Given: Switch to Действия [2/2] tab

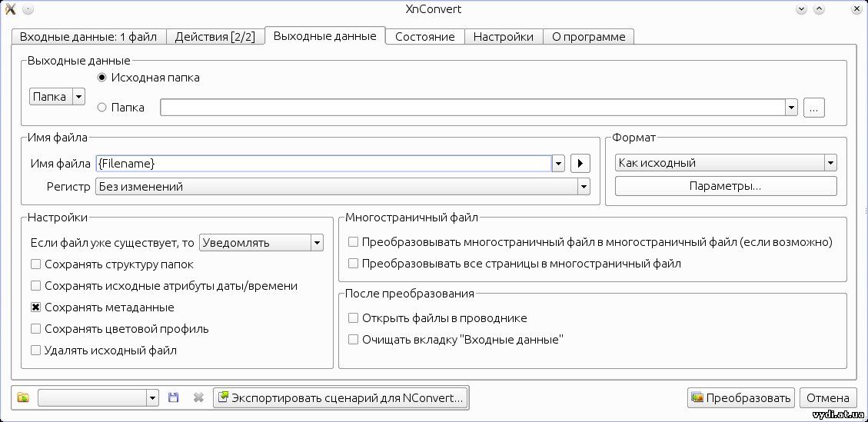Looking at the screenshot, I should (215, 37).
